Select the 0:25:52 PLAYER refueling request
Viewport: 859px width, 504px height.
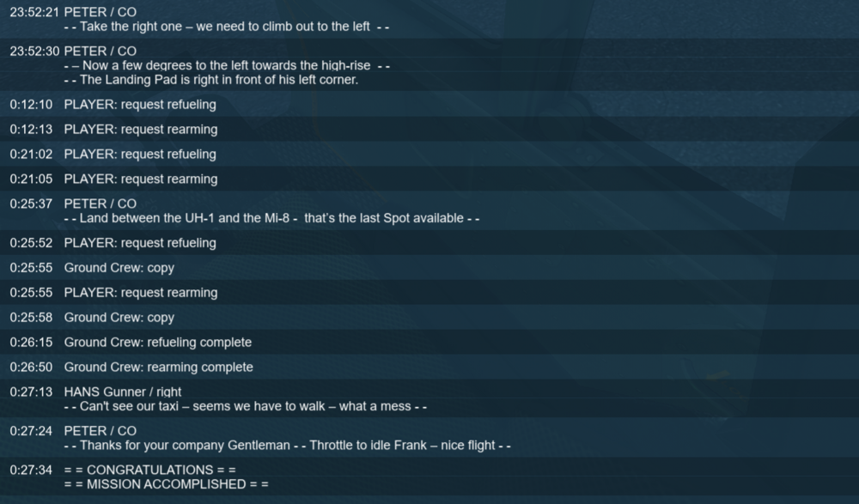coord(429,243)
